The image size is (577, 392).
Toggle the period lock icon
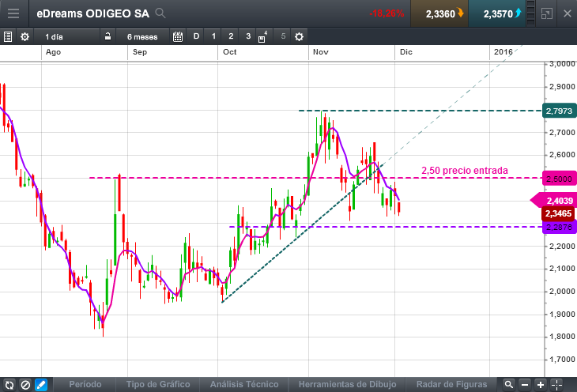(107, 36)
